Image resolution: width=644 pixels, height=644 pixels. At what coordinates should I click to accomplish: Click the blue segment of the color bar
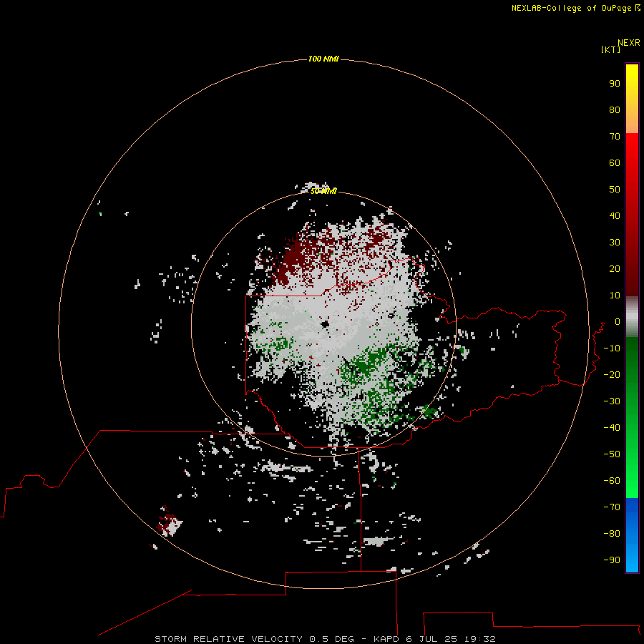(x=632, y=535)
